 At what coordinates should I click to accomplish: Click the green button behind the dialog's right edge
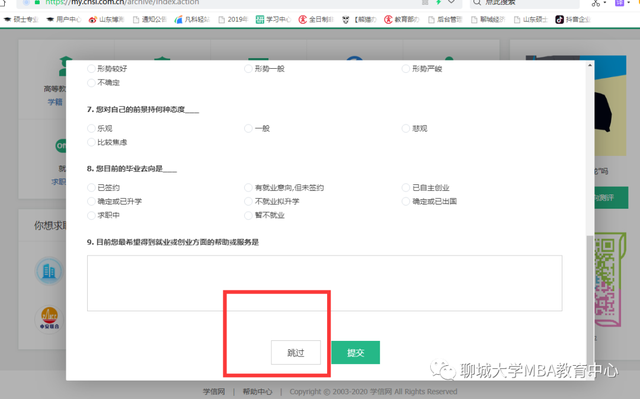(611, 198)
